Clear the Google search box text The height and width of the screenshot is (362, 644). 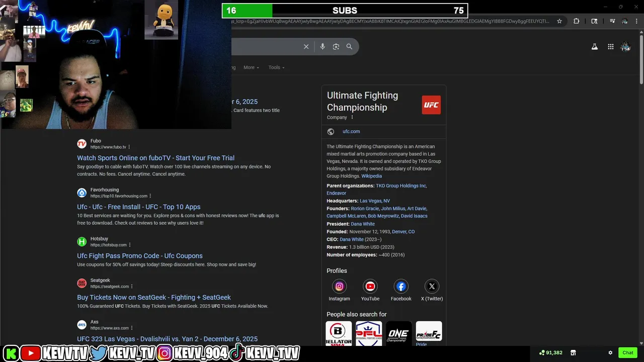click(306, 47)
